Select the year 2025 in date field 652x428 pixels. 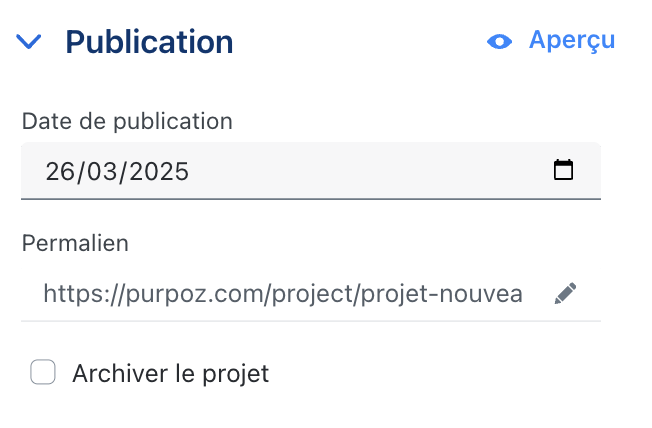[159, 171]
